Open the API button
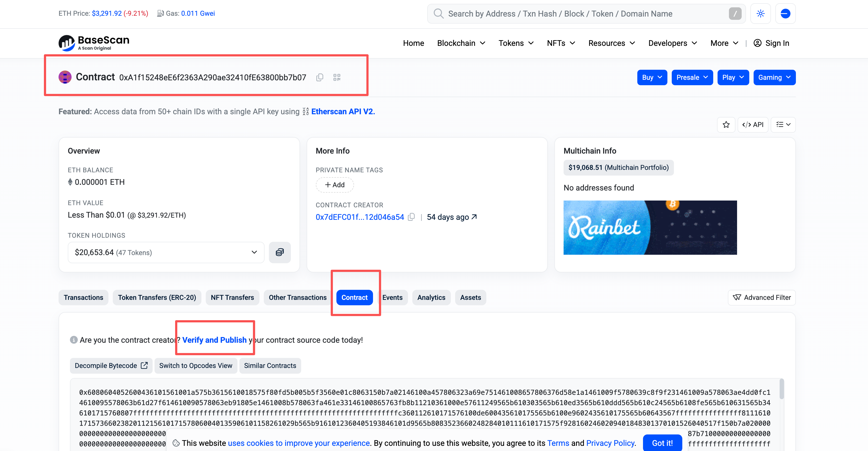Viewport: 868px width, 451px height. (753, 125)
